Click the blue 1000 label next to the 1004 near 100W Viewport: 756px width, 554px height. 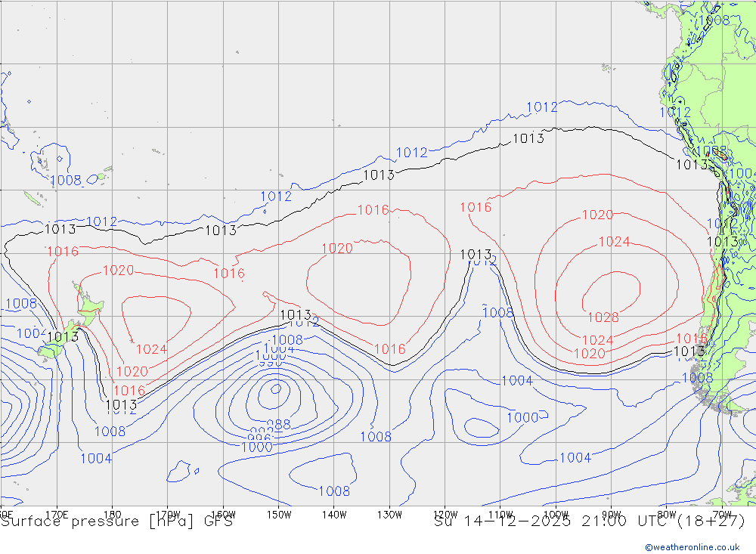522,417
